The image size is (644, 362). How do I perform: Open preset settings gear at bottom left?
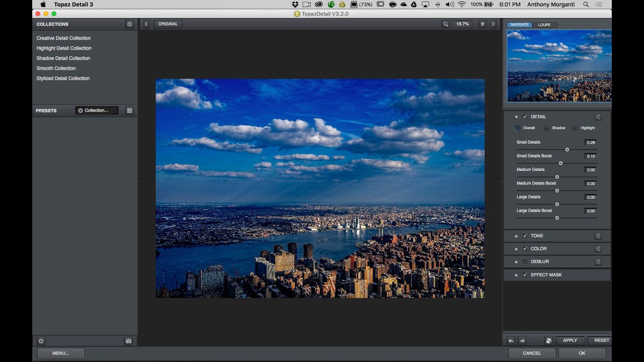click(41, 341)
